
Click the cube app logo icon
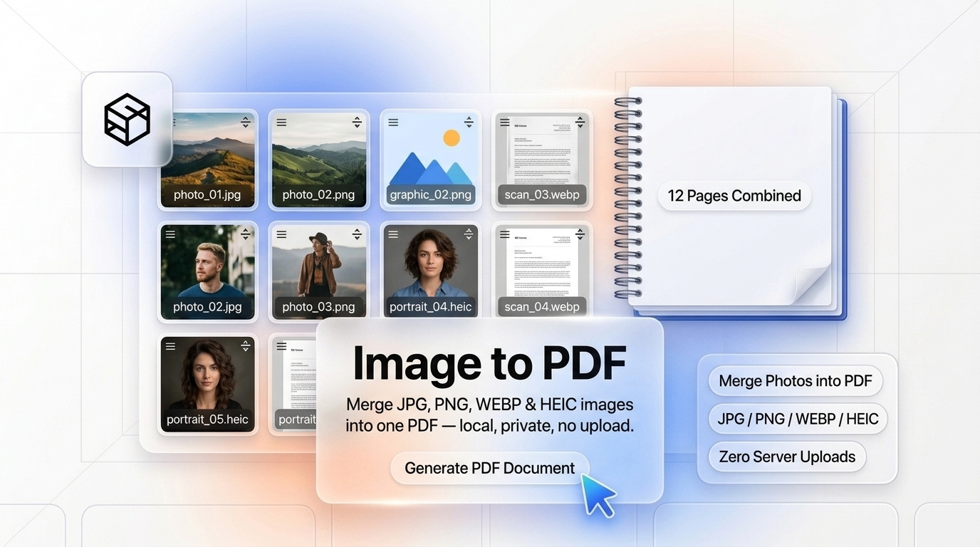tap(127, 119)
